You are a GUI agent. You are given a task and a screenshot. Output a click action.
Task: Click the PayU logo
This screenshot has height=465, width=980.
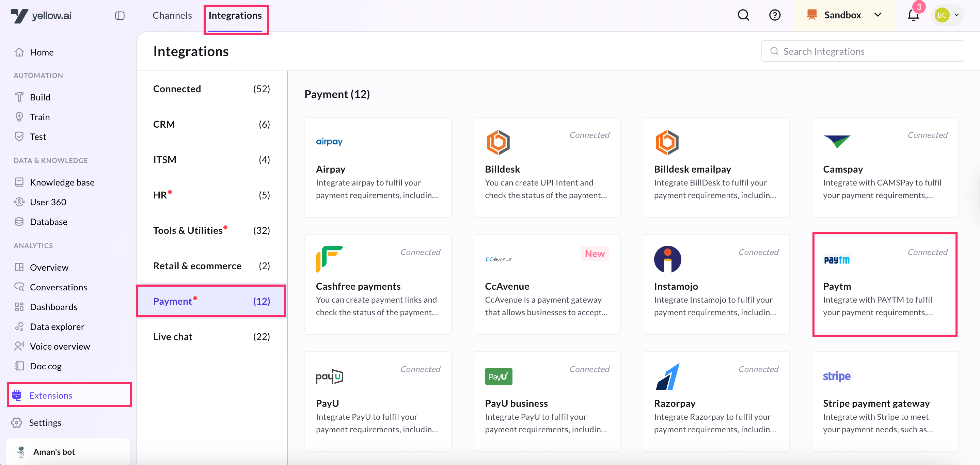point(330,376)
